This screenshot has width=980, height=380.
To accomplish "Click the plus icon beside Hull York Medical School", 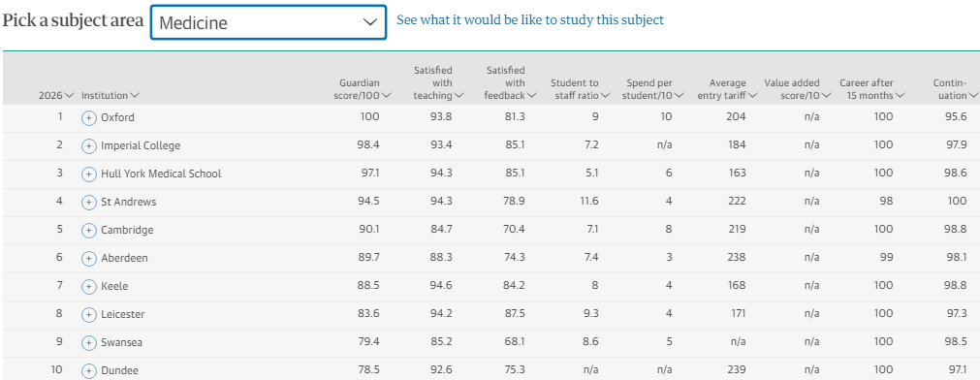I will click(x=89, y=174).
